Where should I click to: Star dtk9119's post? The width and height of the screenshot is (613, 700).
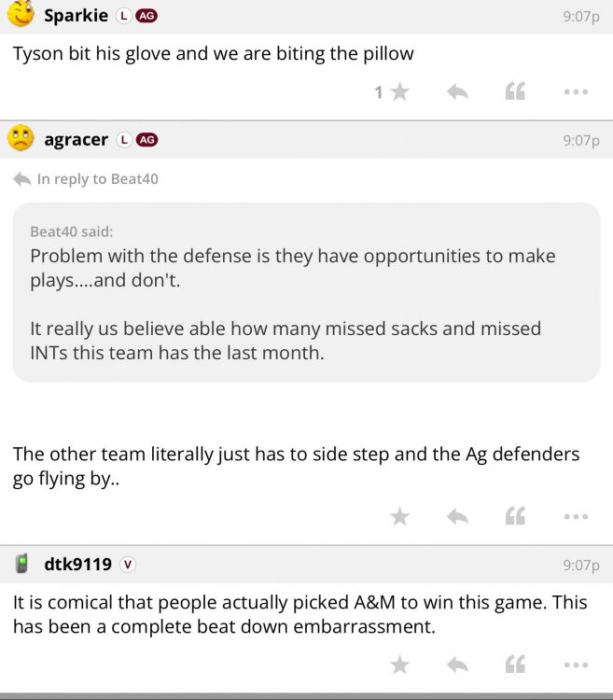tap(399, 665)
